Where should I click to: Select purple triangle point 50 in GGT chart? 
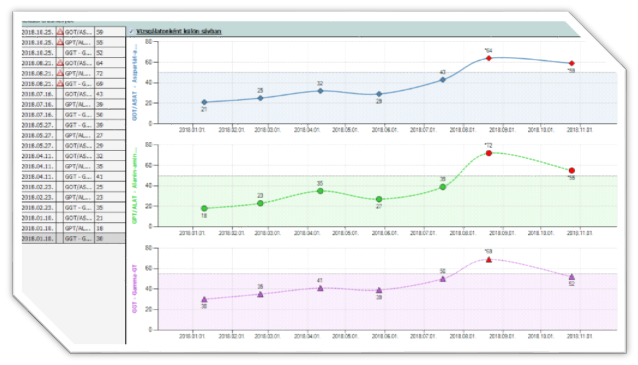coord(443,279)
